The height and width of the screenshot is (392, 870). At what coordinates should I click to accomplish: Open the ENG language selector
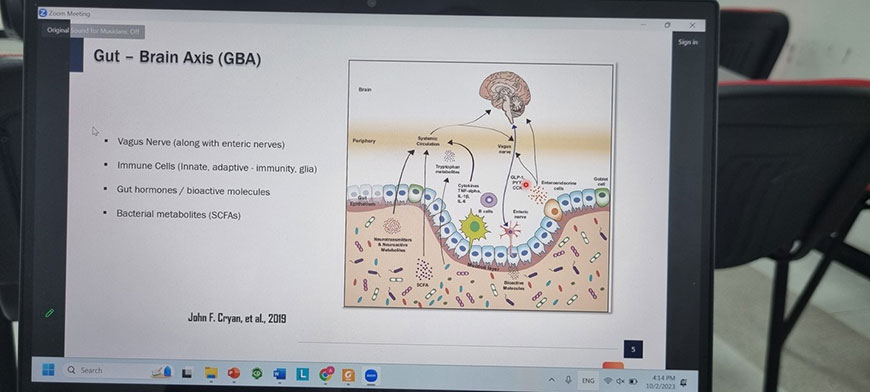pos(588,381)
